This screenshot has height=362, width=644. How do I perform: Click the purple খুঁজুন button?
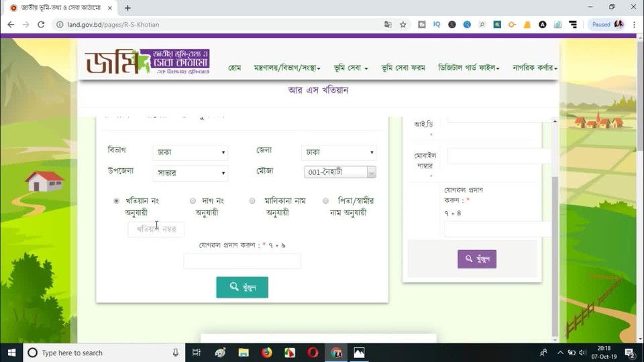click(477, 259)
